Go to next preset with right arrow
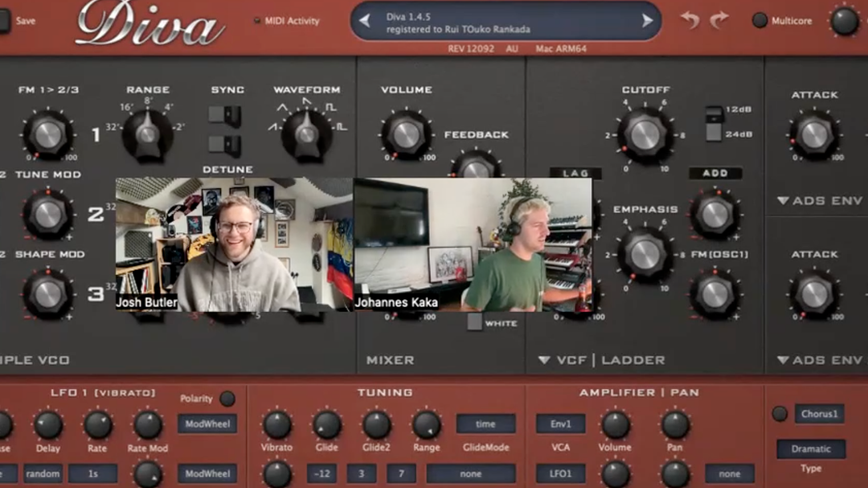 tap(647, 21)
